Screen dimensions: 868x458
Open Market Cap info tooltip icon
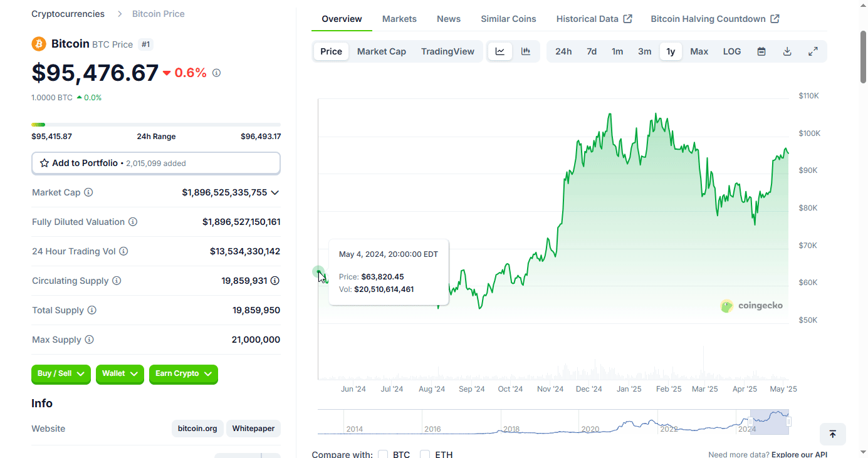[88, 192]
